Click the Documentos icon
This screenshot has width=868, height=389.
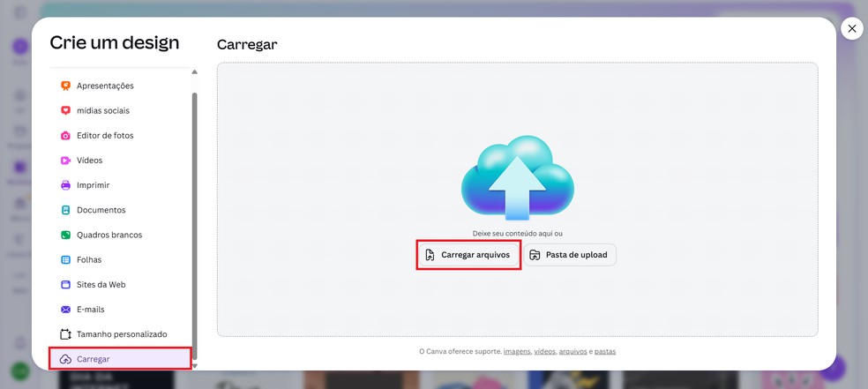(x=65, y=210)
